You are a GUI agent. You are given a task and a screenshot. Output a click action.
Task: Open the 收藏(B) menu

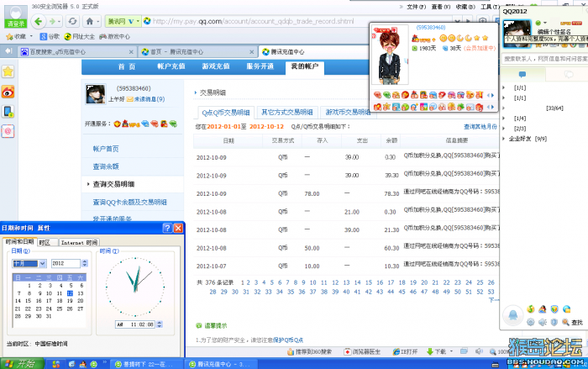pos(465,7)
